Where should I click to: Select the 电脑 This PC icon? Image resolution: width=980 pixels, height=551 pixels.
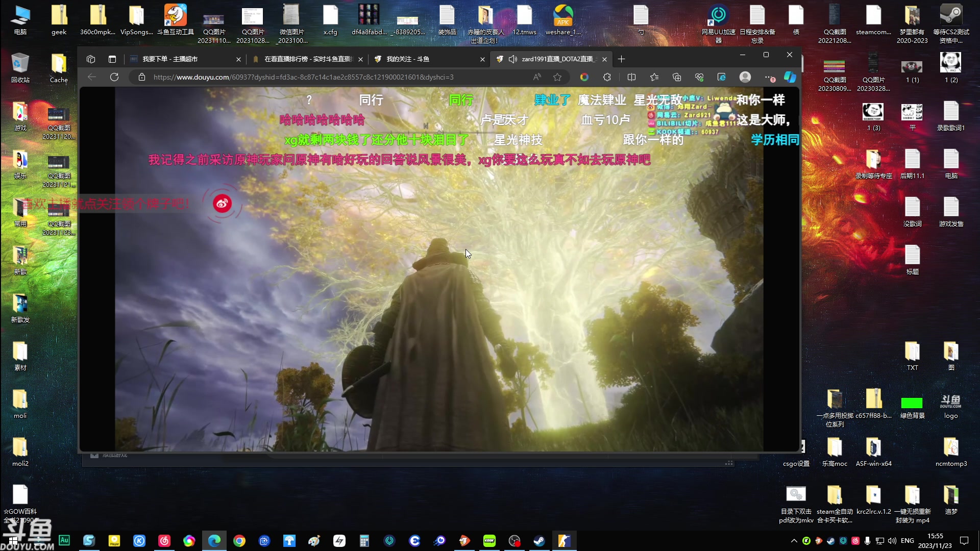[x=20, y=20]
